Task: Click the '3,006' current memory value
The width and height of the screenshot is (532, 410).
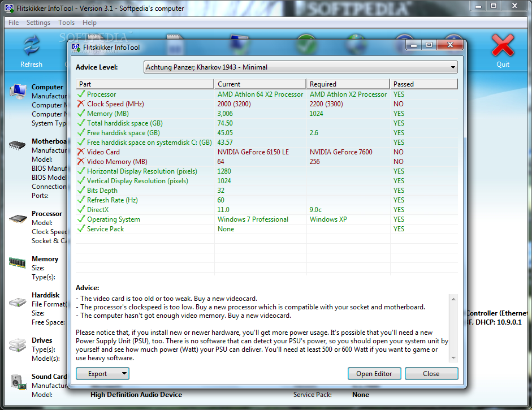Action: coord(225,113)
